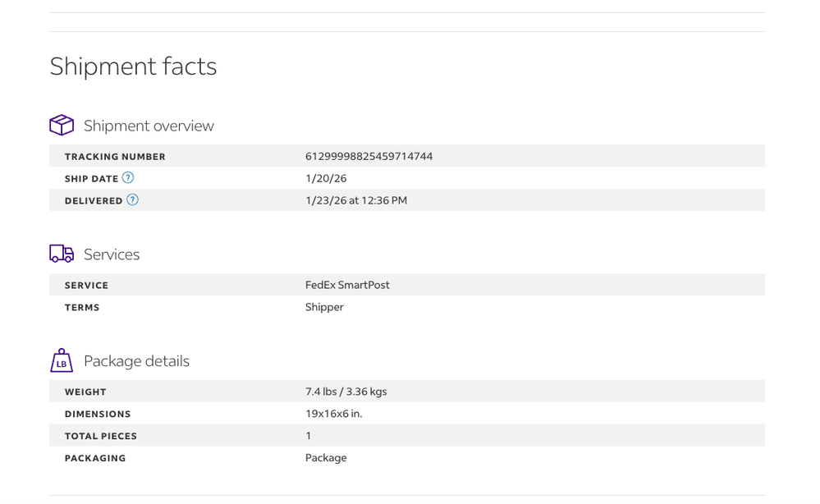This screenshot has height=504, width=820.
Task: Click the Ship Date help question-mark icon
Action: [127, 178]
